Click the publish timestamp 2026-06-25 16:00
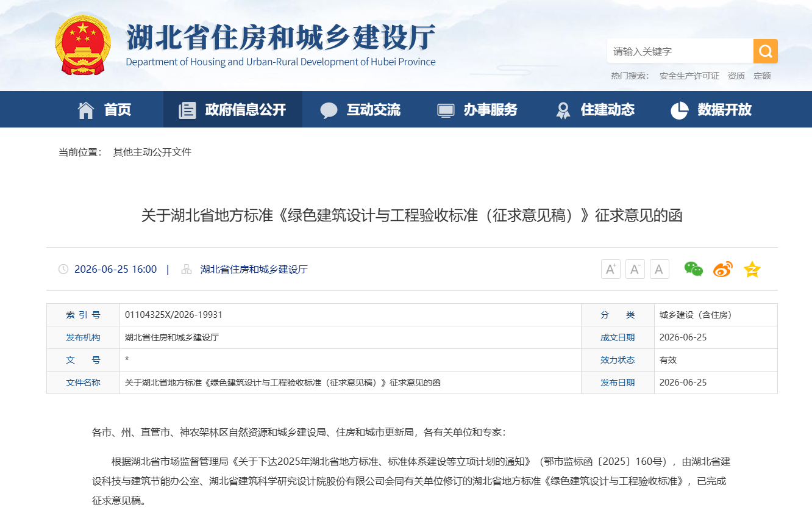Viewport: 812px width, 521px height. (116, 269)
